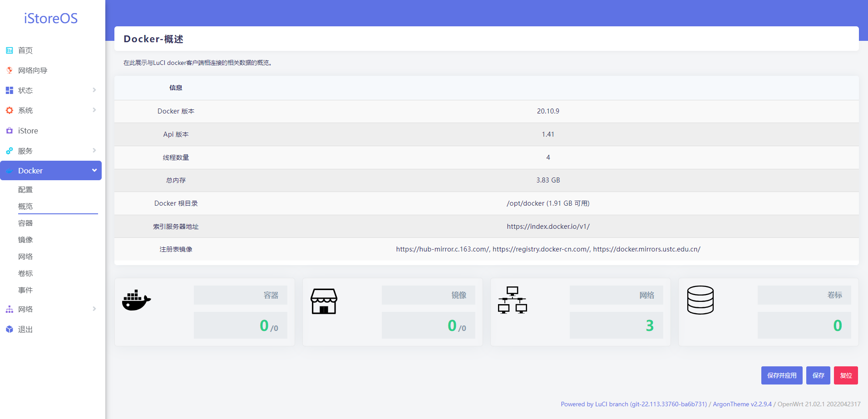868x419 pixels.
Task: Open the ArgonTheme v2.2.9.4 footer link
Action: (742, 404)
